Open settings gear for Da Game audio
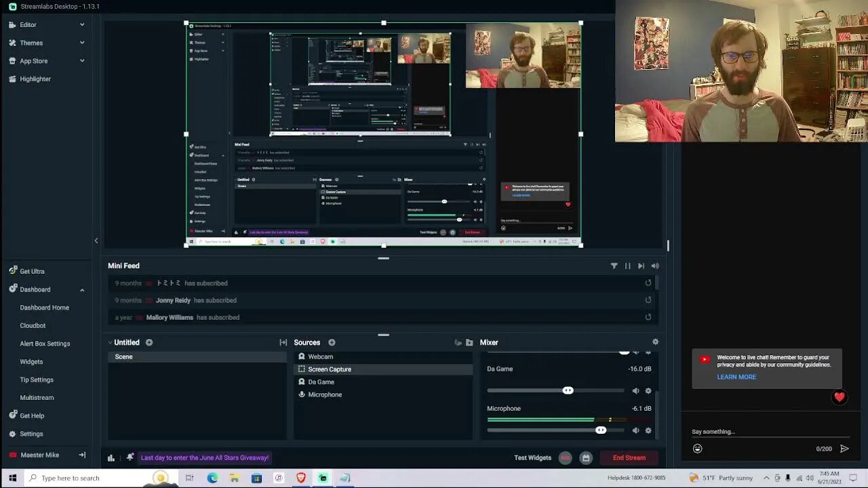 pos(648,390)
